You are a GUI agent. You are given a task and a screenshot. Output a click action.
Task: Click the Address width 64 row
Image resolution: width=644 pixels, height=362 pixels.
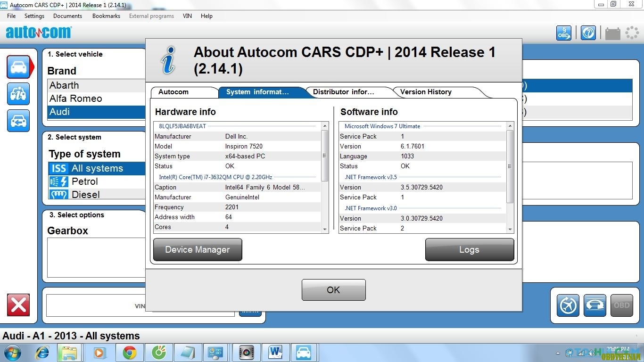237,217
